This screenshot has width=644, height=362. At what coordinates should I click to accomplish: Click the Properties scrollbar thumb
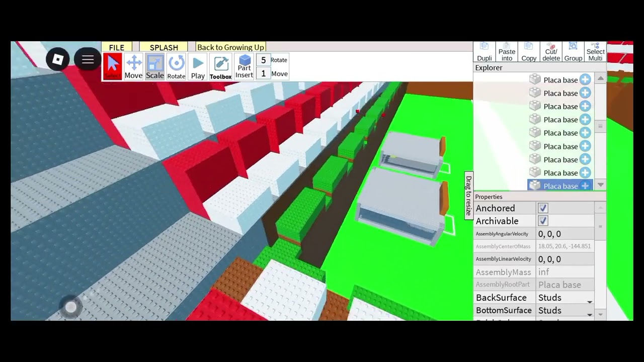coord(600,227)
